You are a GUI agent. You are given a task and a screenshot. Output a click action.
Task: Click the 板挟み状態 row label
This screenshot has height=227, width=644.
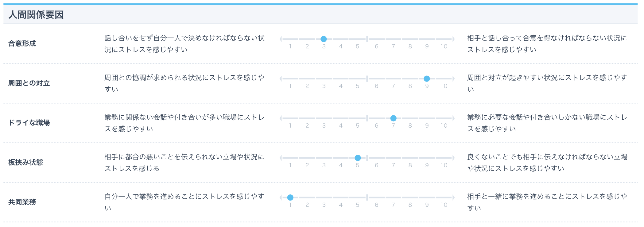pos(25,162)
